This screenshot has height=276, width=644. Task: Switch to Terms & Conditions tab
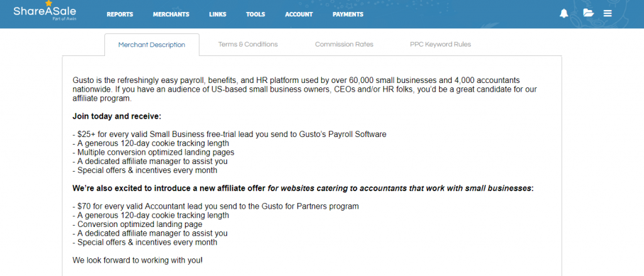(x=248, y=45)
